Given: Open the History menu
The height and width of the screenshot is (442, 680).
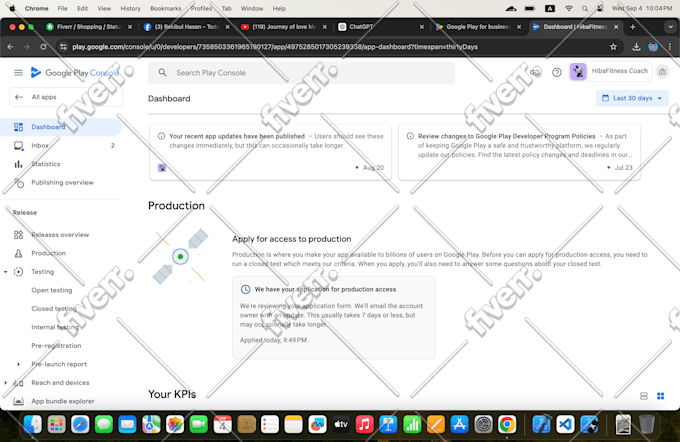Looking at the screenshot, I should coord(130,8).
